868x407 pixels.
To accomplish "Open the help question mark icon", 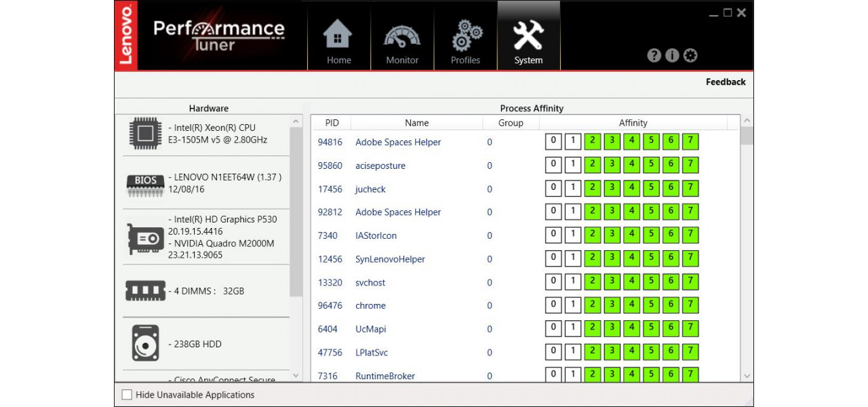I will (654, 56).
